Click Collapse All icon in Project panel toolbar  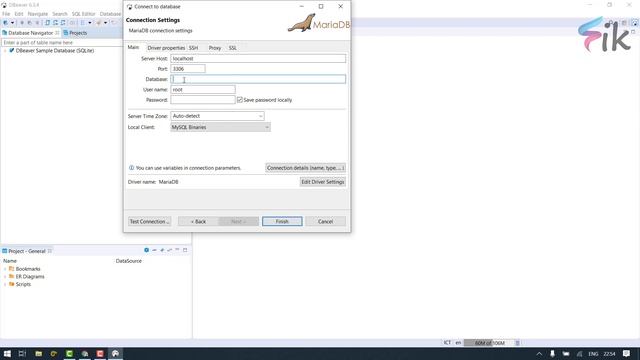coord(154,250)
